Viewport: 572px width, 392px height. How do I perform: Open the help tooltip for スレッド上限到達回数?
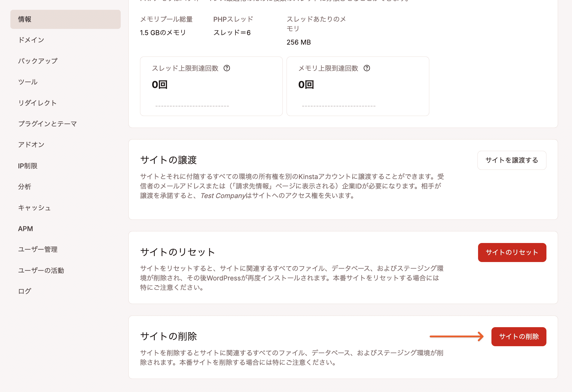pos(227,68)
